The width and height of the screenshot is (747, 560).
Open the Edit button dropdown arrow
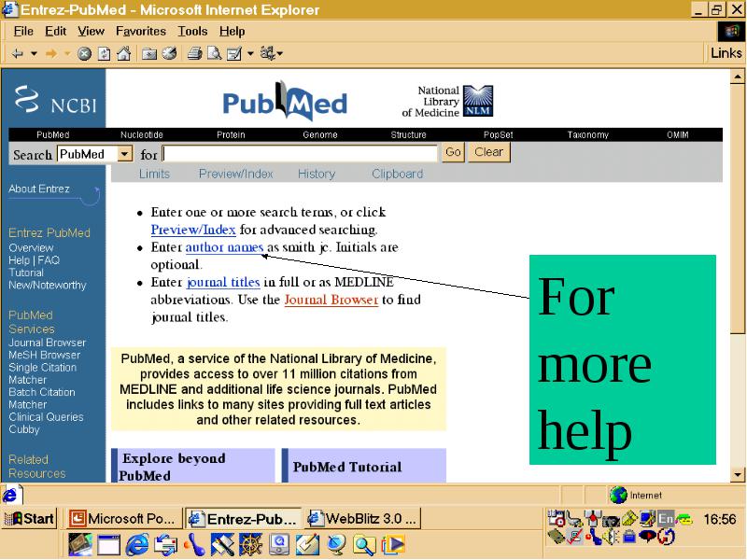pyautogui.click(x=250, y=54)
